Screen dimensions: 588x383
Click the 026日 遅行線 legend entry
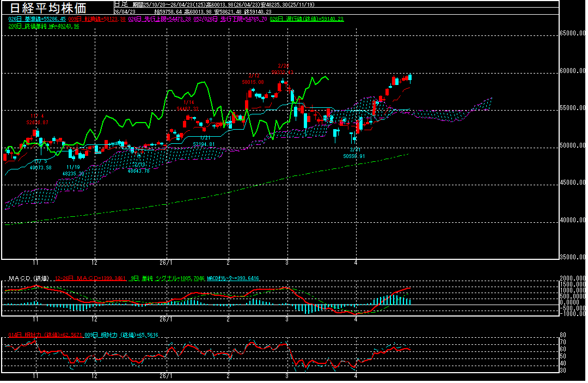tap(307, 19)
